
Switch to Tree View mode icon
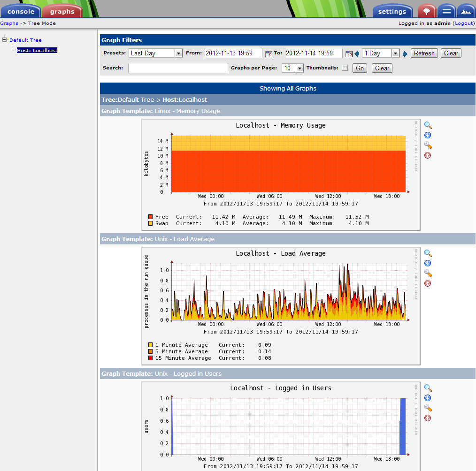tap(426, 11)
